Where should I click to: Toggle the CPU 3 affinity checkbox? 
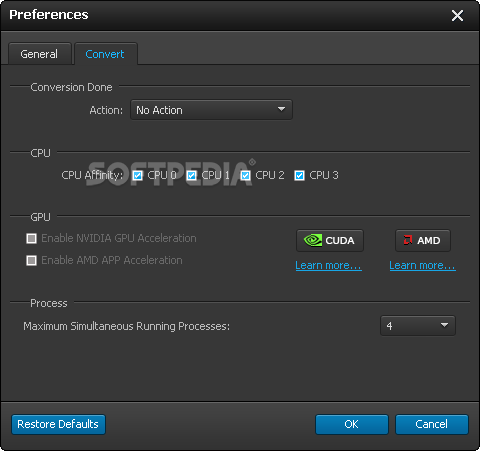click(299, 175)
